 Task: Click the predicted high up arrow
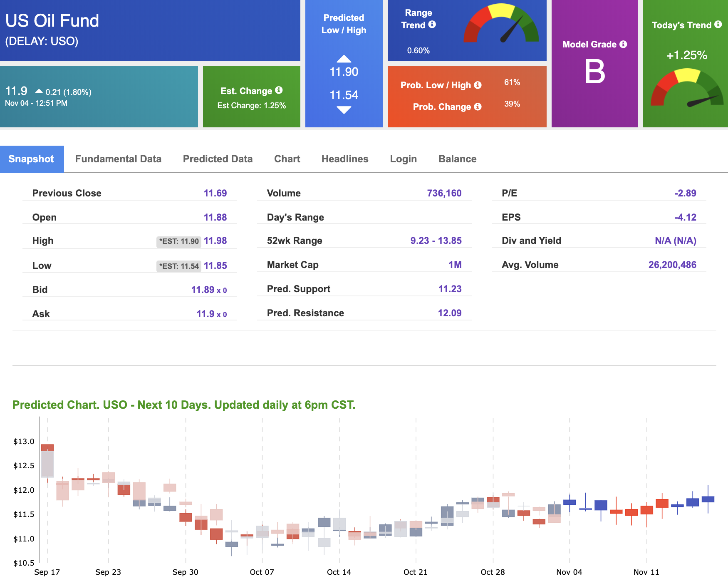click(x=344, y=59)
